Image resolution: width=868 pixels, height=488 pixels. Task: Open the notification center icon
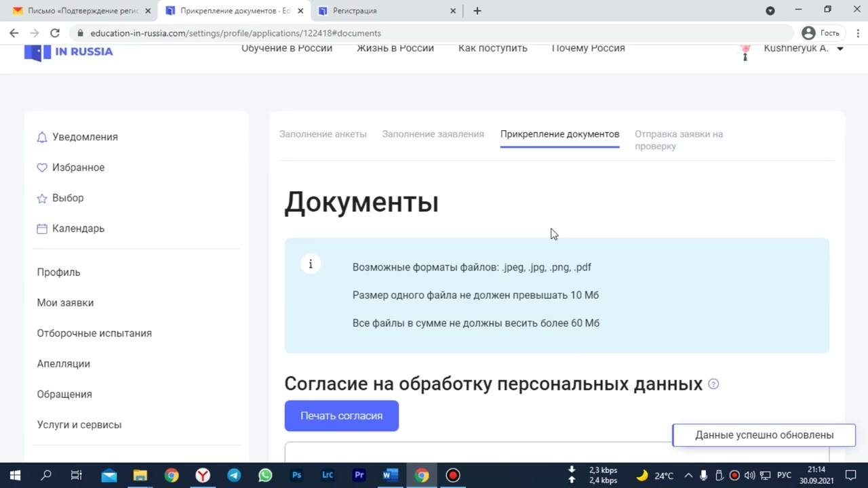pos(850,475)
